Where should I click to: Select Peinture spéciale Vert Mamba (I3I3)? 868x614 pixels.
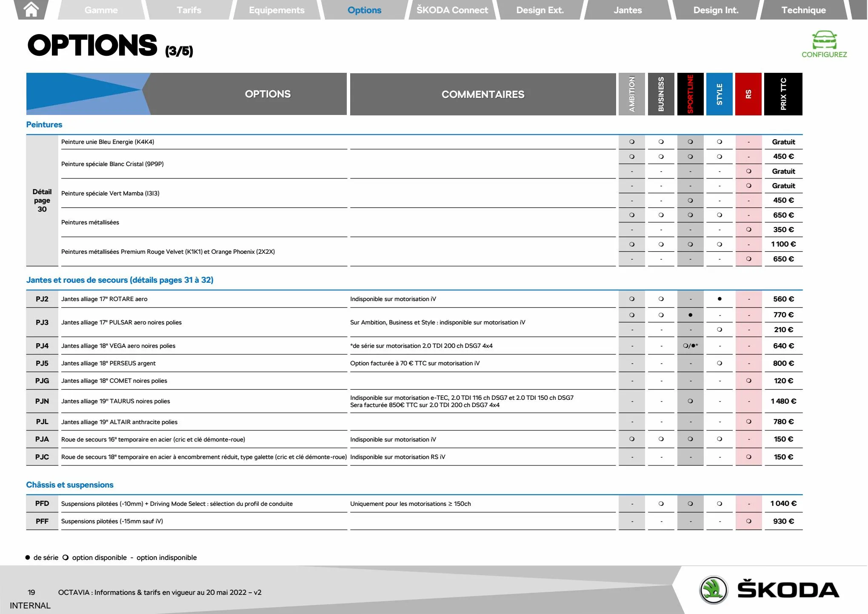click(110, 193)
